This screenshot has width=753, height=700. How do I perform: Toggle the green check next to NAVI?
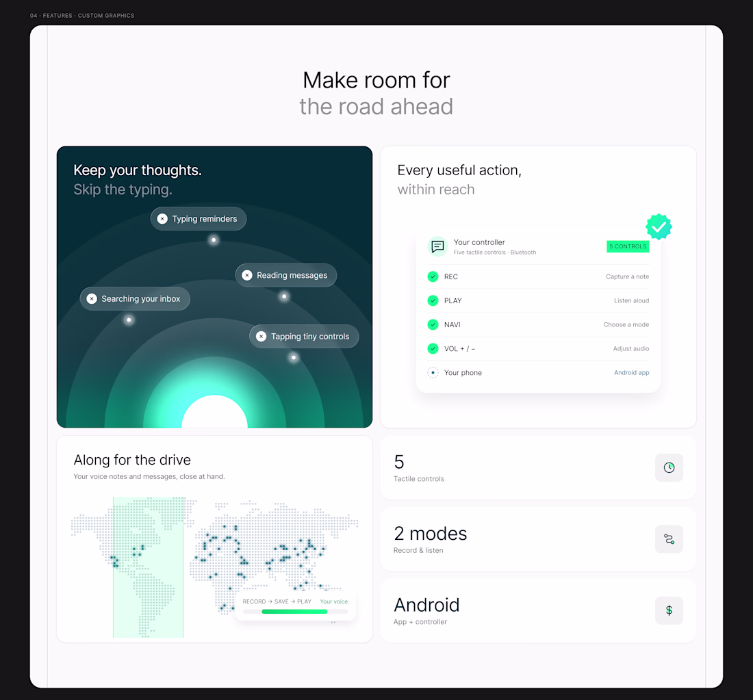[433, 324]
